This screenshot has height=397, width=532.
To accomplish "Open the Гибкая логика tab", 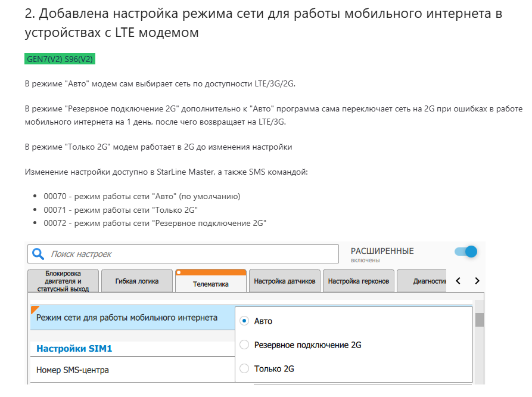I will point(136,279).
